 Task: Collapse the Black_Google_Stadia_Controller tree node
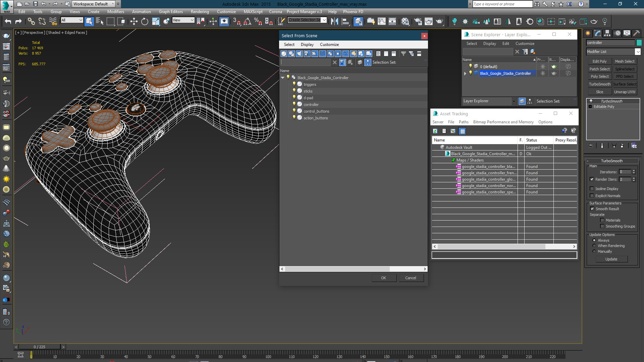coord(283,78)
